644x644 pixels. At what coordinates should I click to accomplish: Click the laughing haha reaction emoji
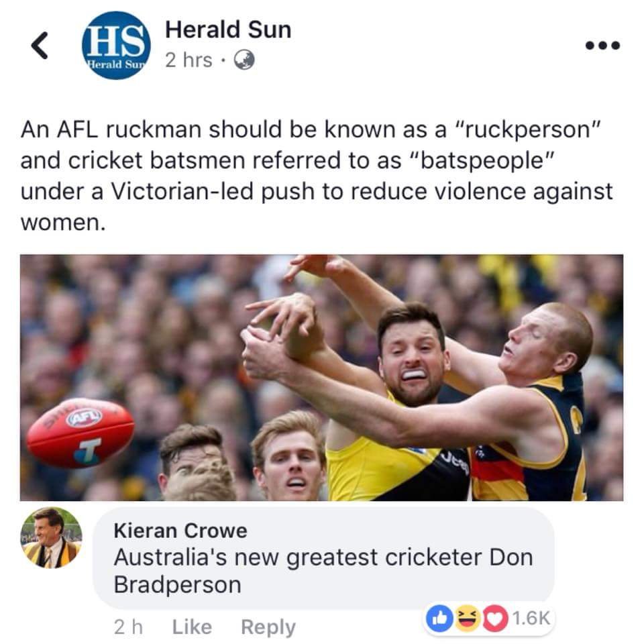(468, 617)
